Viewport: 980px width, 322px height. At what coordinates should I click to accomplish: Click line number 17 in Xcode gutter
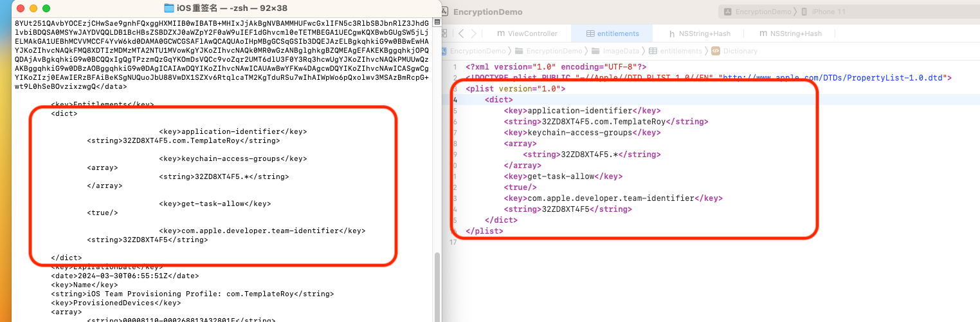[x=453, y=242]
